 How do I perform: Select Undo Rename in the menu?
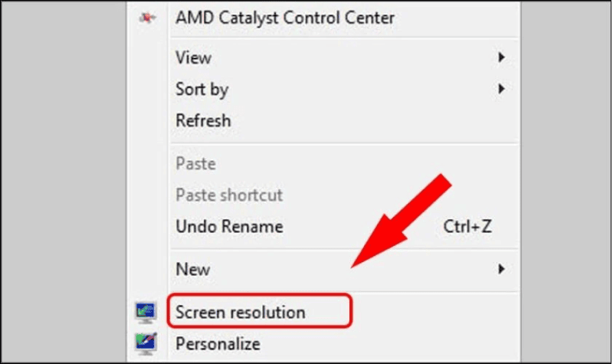(x=229, y=227)
